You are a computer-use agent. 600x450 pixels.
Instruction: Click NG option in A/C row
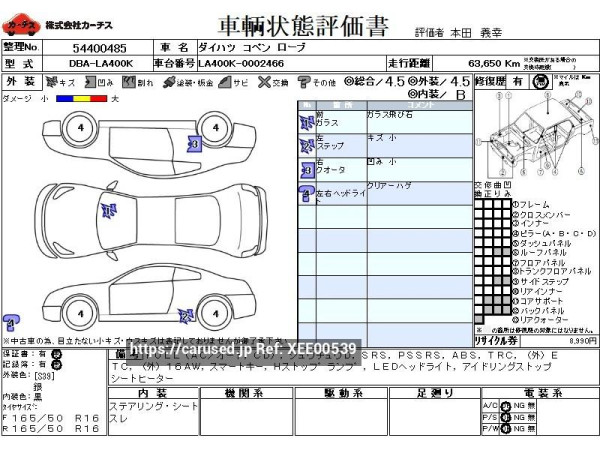[x=519, y=406]
